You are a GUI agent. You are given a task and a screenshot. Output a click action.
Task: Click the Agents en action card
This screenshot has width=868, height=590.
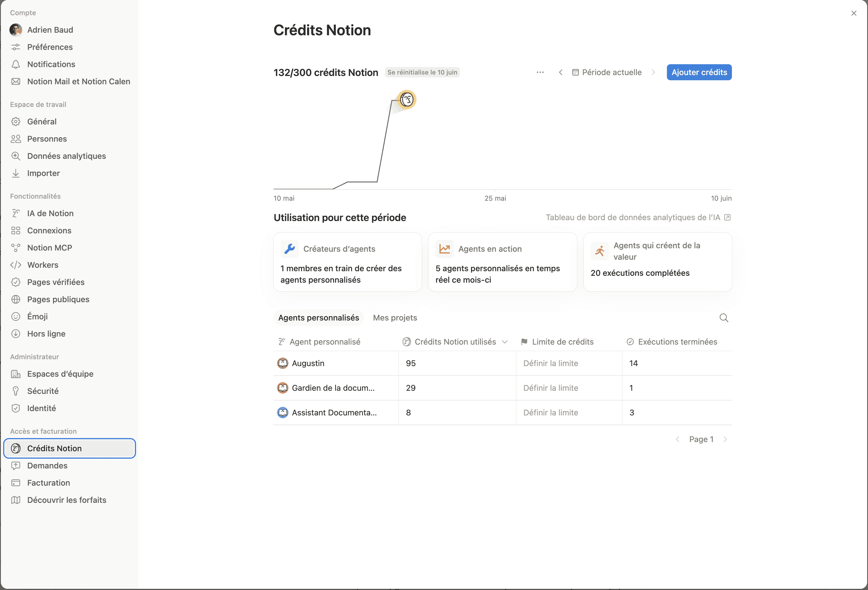[x=503, y=262]
